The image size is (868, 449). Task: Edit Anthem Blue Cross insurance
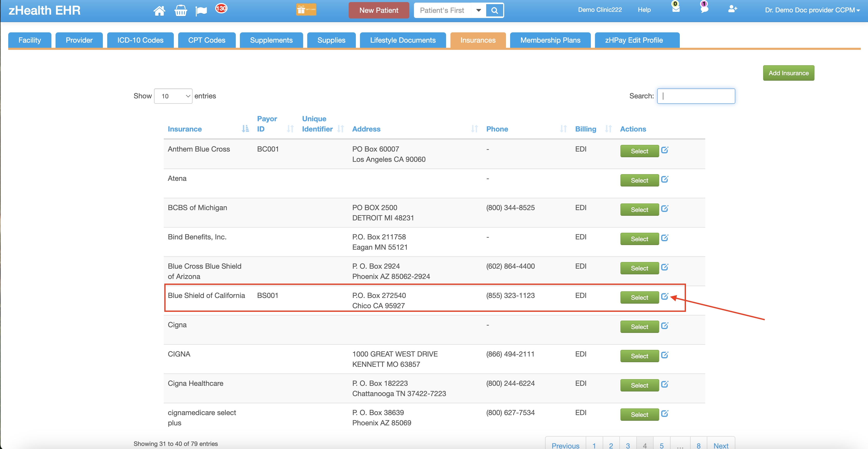click(664, 150)
